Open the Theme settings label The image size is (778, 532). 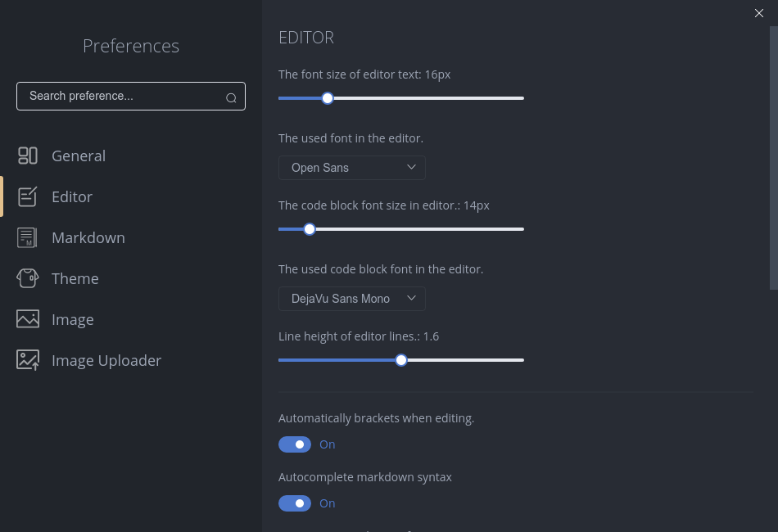point(75,278)
